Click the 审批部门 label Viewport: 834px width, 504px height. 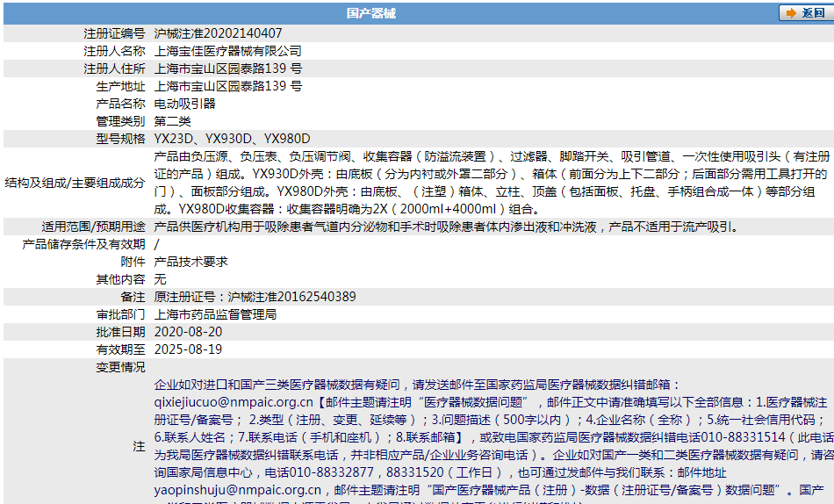click(121, 314)
